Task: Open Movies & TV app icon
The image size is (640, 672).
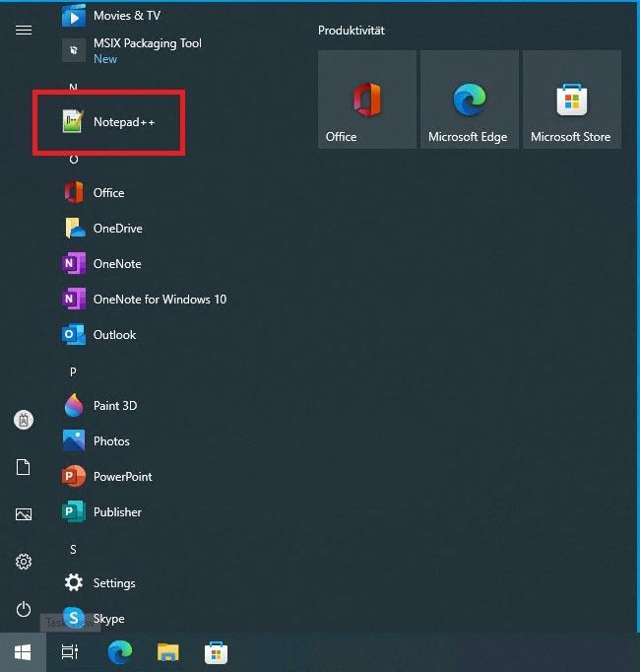Action: [x=74, y=17]
